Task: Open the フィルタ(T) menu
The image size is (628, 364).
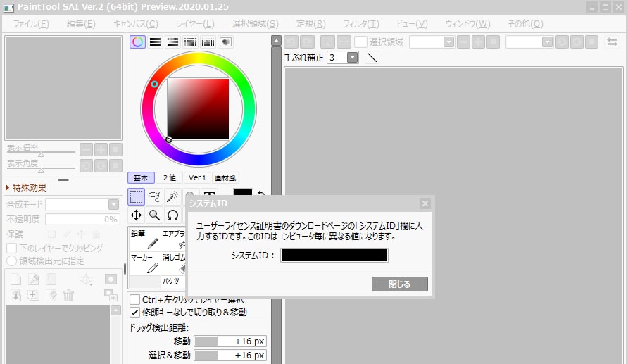Action: (361, 24)
